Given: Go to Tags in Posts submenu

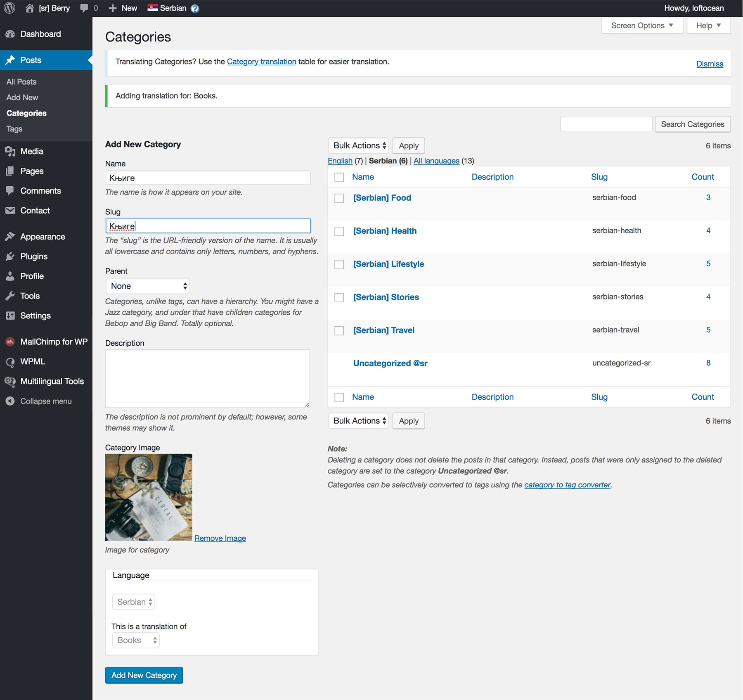Looking at the screenshot, I should pos(14,129).
